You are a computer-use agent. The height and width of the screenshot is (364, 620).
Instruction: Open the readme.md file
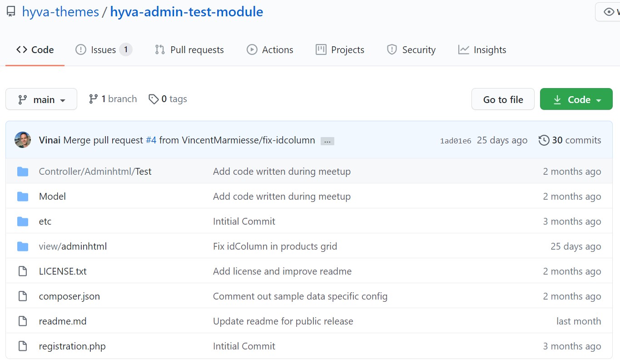(x=63, y=321)
